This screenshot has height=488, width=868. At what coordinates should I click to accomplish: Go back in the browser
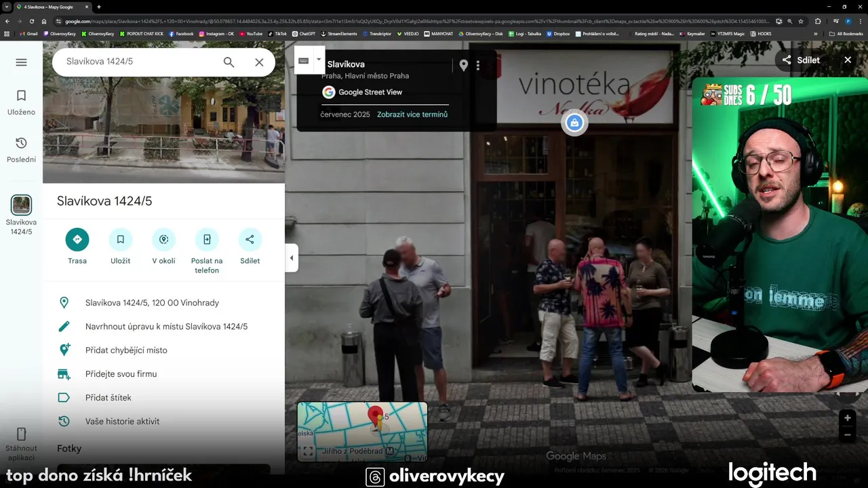point(7,21)
